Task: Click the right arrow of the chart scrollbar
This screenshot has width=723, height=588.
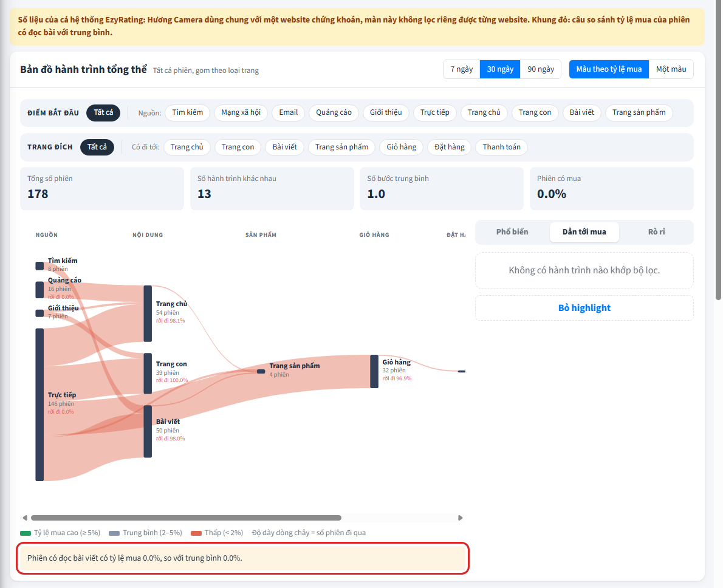Action: (x=460, y=518)
